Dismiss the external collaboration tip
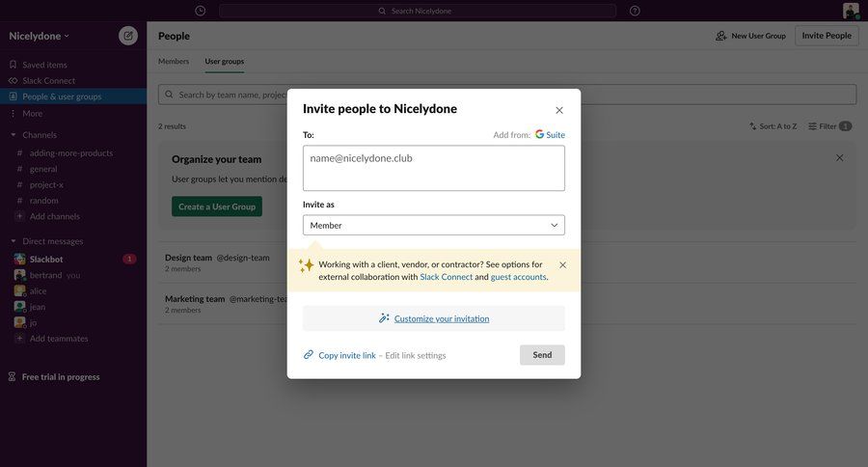The height and width of the screenshot is (467, 868). coord(562,264)
